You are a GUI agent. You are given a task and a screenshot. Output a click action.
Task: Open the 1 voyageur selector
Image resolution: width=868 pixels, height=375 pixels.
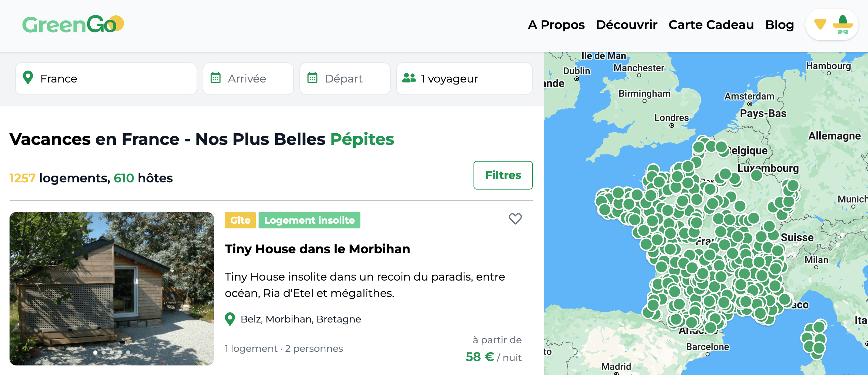point(464,79)
